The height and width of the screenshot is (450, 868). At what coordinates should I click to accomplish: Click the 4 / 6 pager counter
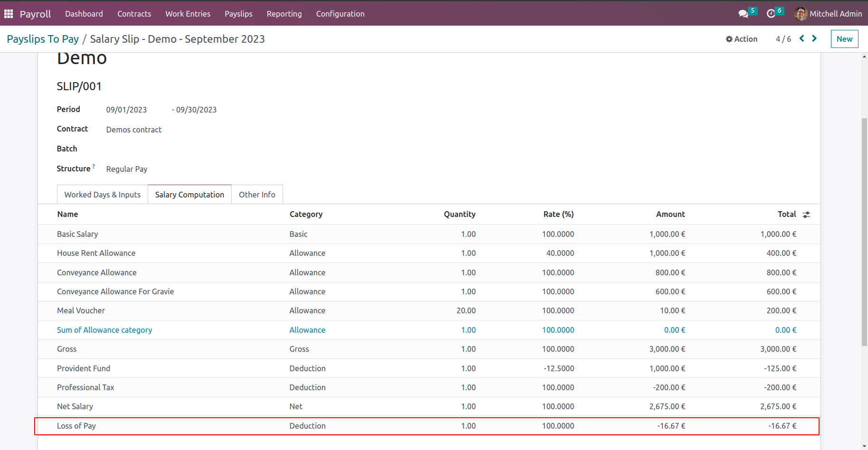[x=783, y=39]
